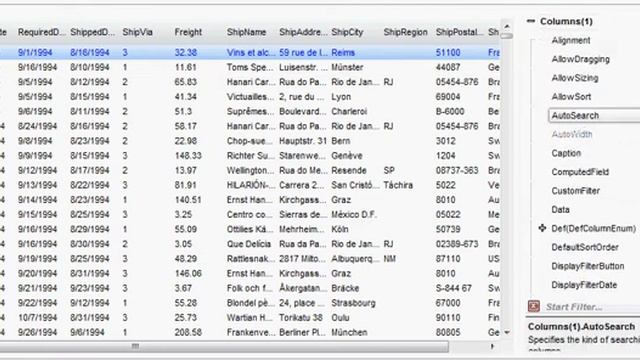The width and height of the screenshot is (640, 360).
Task: Select the Caption property
Action: pyautogui.click(x=566, y=153)
